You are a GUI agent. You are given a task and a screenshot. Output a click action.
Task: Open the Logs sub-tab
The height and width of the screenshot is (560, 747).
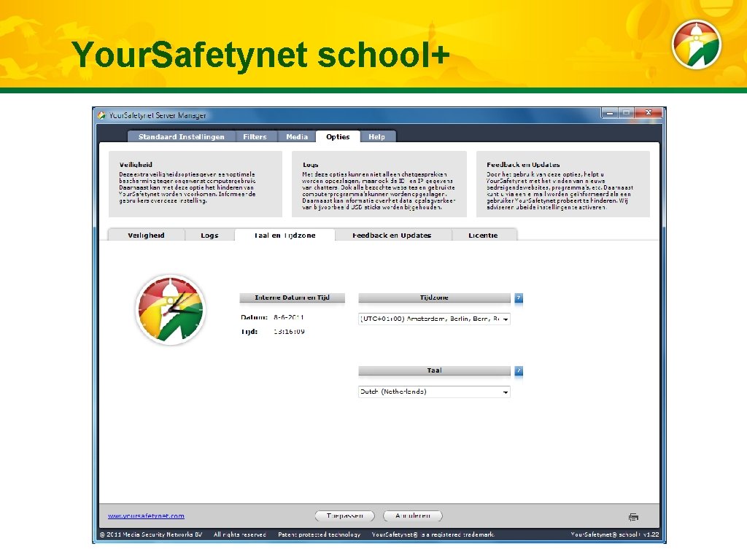tap(209, 236)
